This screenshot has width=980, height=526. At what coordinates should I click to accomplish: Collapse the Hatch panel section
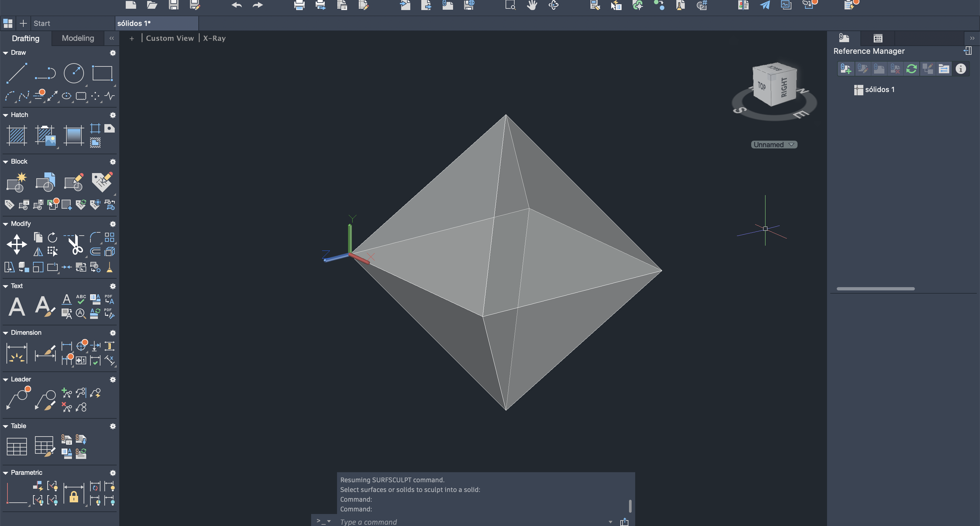tap(6, 115)
